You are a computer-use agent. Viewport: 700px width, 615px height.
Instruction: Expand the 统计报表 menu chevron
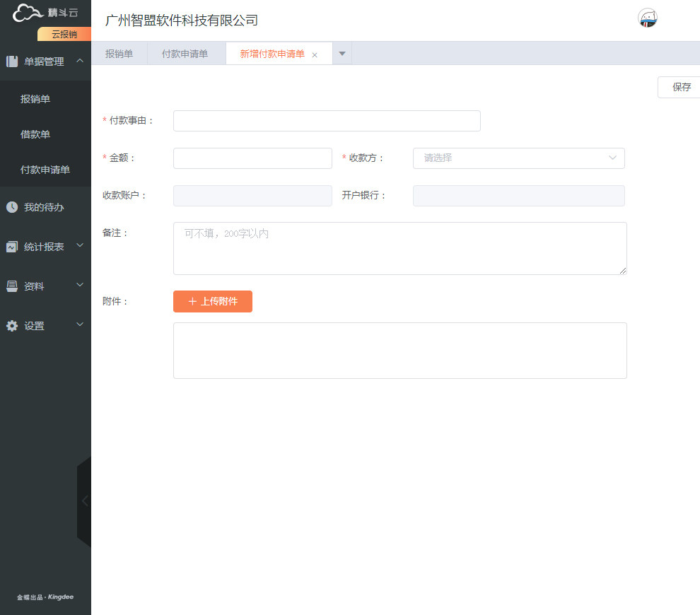80,245
